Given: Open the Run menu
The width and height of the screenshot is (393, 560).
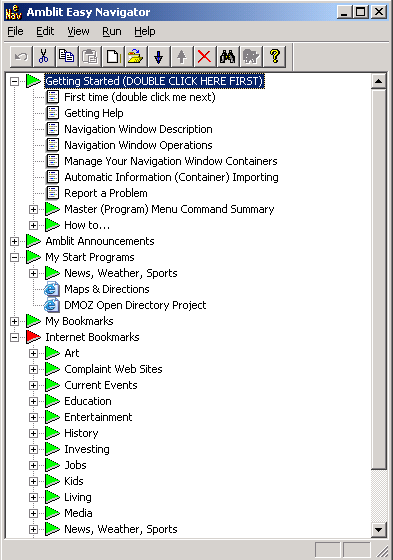Looking at the screenshot, I should [x=112, y=31].
